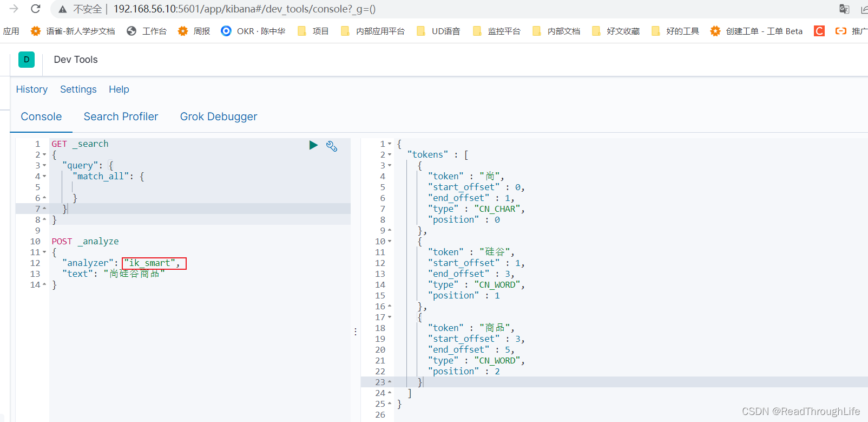Open the 项目 bookmark folder

tap(313, 31)
